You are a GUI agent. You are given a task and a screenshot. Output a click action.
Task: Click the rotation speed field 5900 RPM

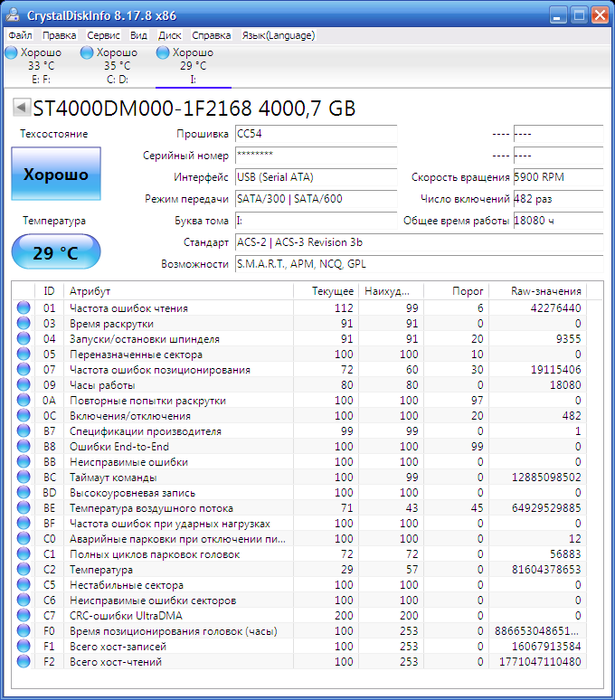(x=558, y=177)
